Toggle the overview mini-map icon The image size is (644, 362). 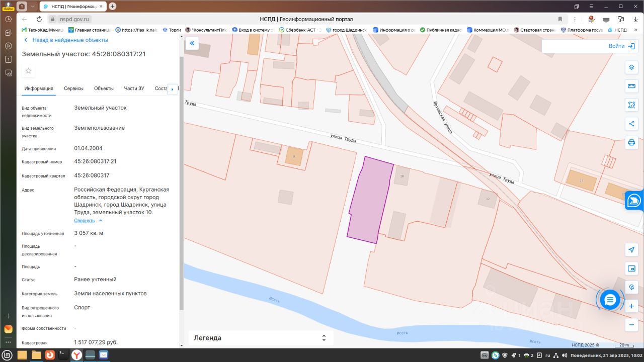631,268
